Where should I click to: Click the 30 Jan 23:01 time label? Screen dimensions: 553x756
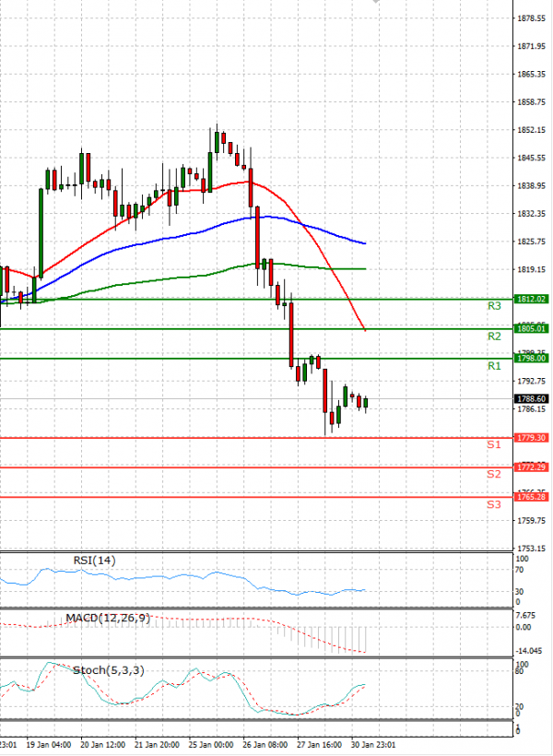373,745
